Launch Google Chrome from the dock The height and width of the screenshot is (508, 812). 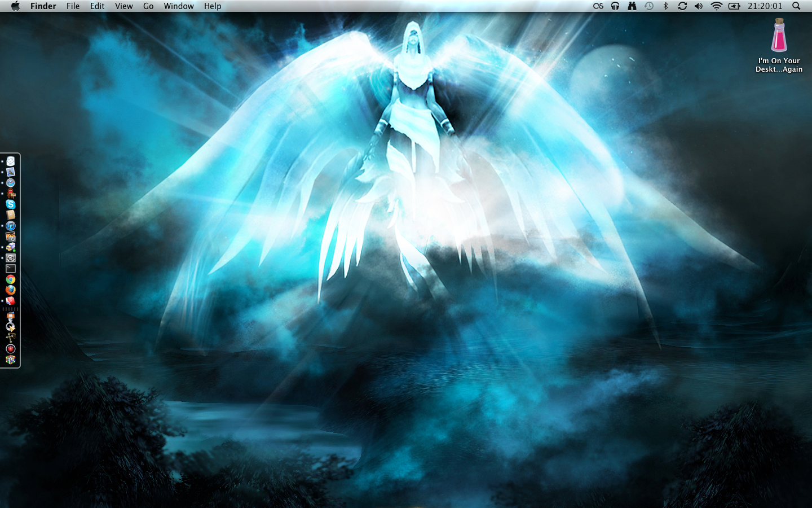pyautogui.click(x=11, y=279)
